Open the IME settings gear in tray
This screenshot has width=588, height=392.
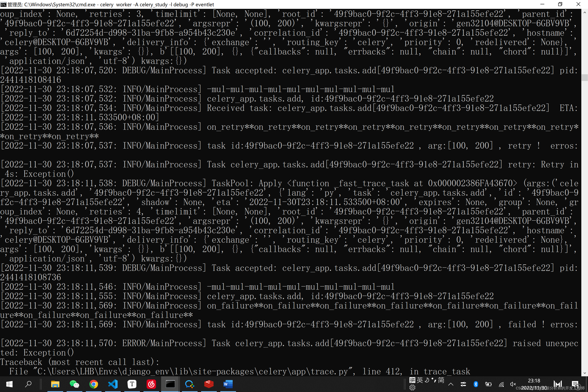click(x=412, y=388)
